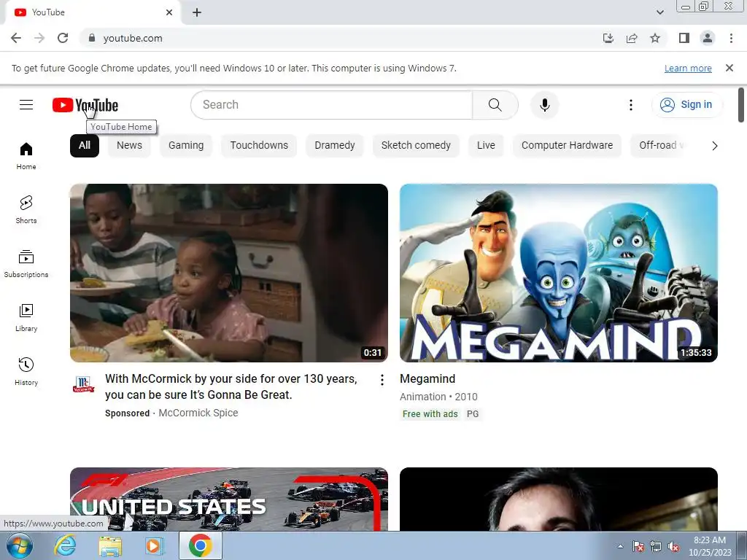Bookmark this page with the star icon
This screenshot has width=747, height=560.
click(655, 38)
